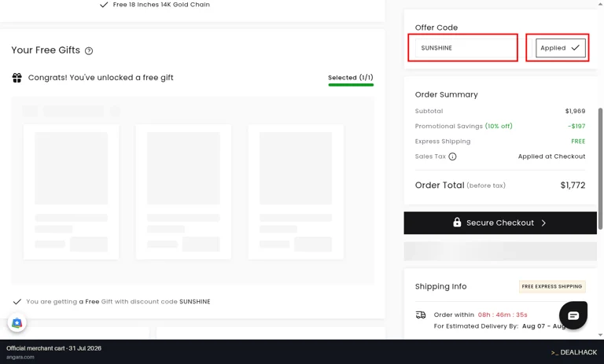Viewport: 604px width, 364px height.
Task: Click the 'Subtotal' row label
Action: tap(429, 111)
